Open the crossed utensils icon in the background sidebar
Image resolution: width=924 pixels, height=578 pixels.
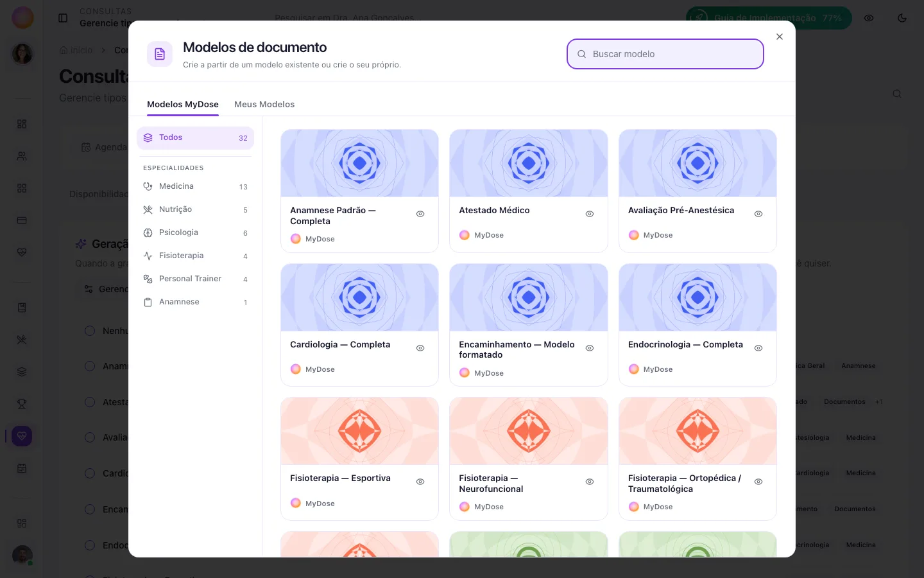[22, 340]
